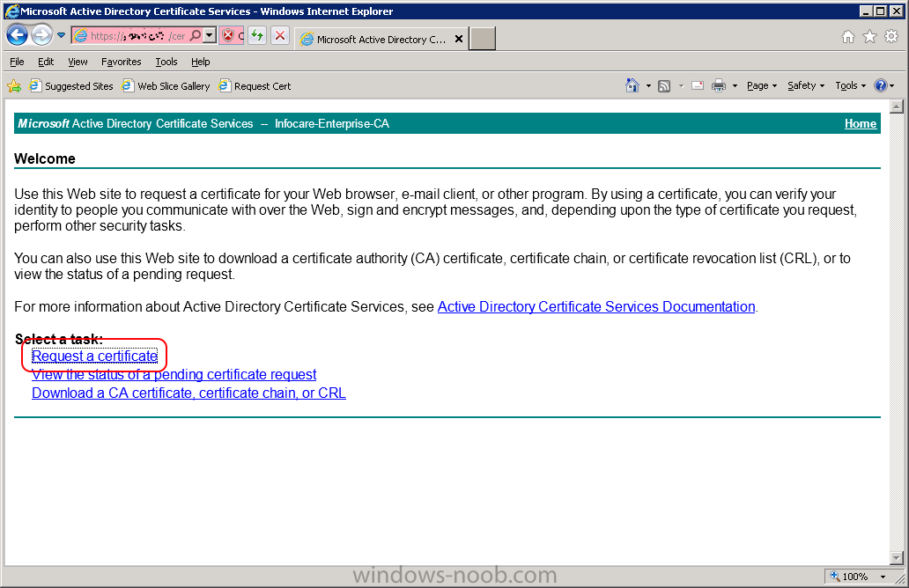Click View the status of pending certificate request

coord(174,374)
